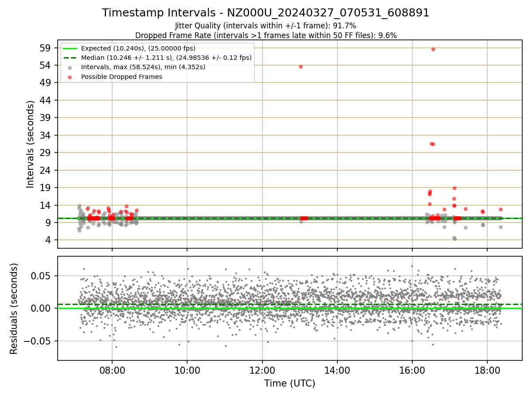This screenshot has width=532, height=399.
Task: Click the 4 tick label on the intervals axis
Action: coord(49,240)
